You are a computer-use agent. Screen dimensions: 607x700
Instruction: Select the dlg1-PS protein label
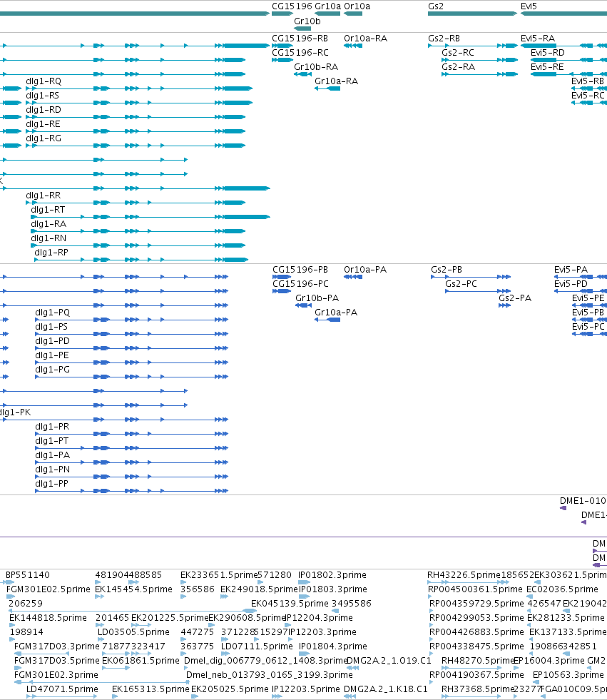[x=51, y=327]
